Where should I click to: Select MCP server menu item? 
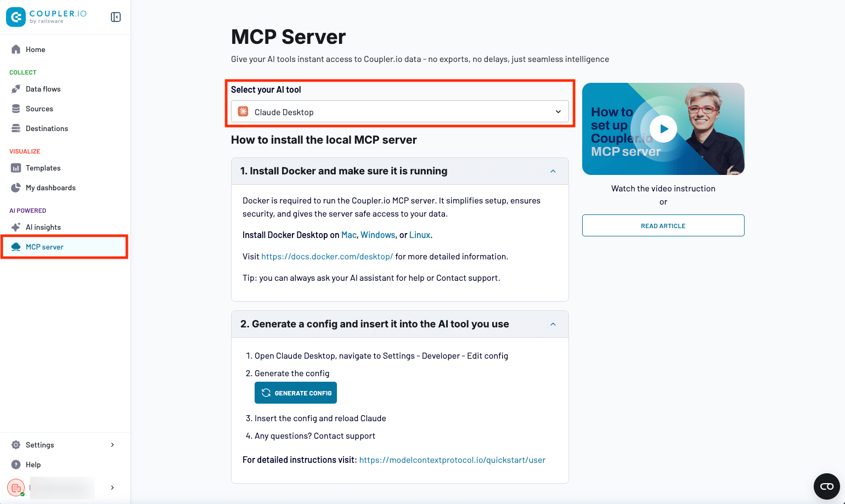[x=65, y=247]
